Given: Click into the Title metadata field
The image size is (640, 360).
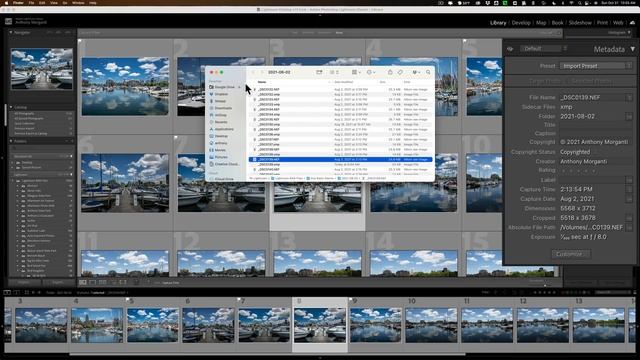Looking at the screenshot, I should [596, 125].
